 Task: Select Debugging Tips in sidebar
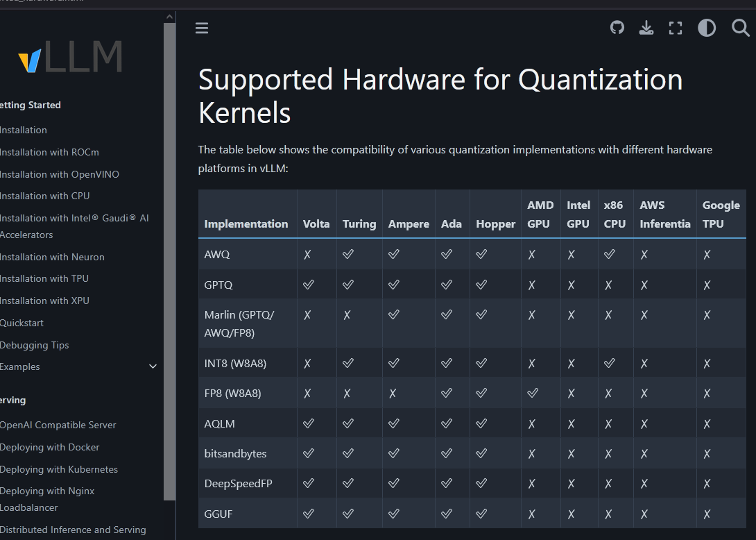pyautogui.click(x=35, y=345)
